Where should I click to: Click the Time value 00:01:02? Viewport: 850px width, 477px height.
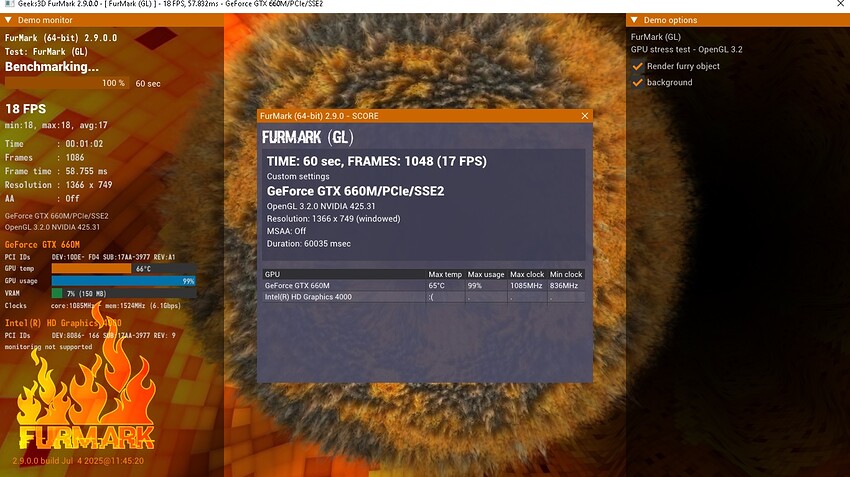coord(84,144)
